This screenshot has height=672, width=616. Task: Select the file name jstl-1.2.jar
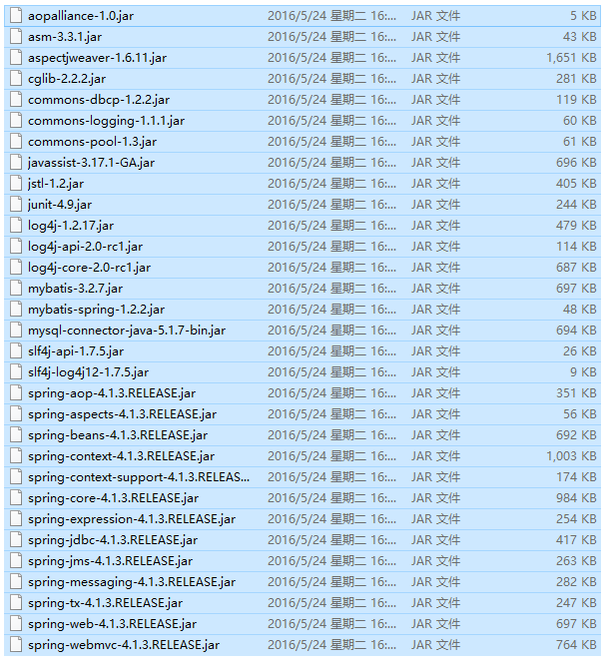(x=56, y=185)
